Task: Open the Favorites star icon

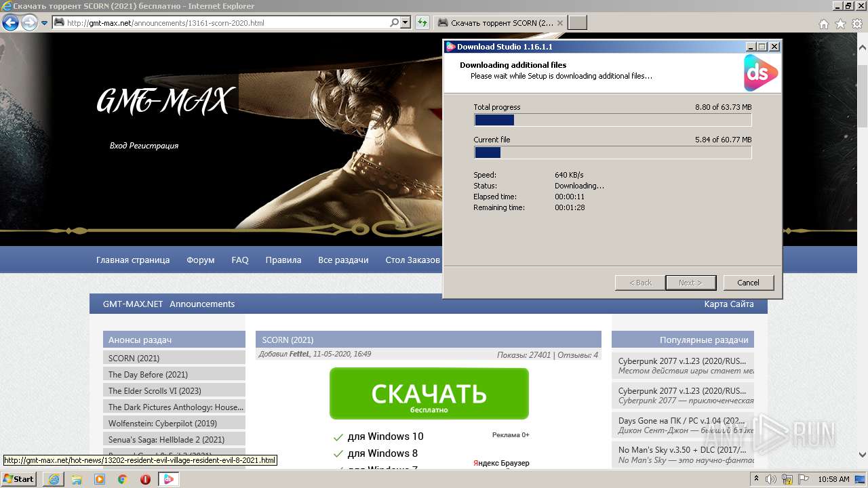Action: pyautogui.click(x=840, y=24)
